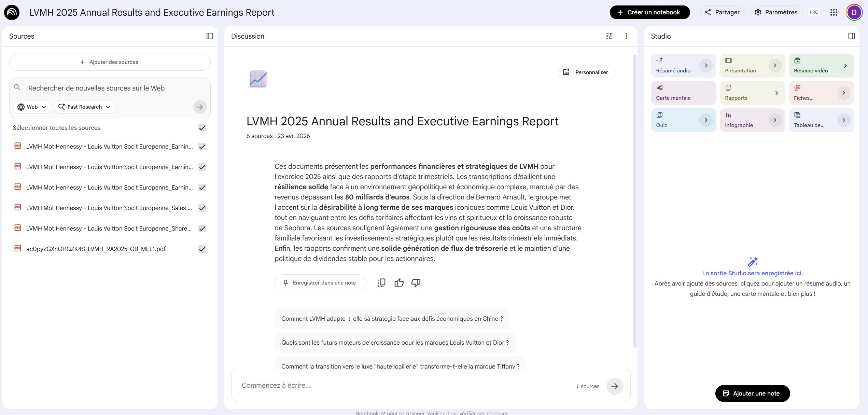Image resolution: width=868 pixels, height=415 pixels.
Task: Click the 6 sources counter in chat box
Action: coord(588,386)
